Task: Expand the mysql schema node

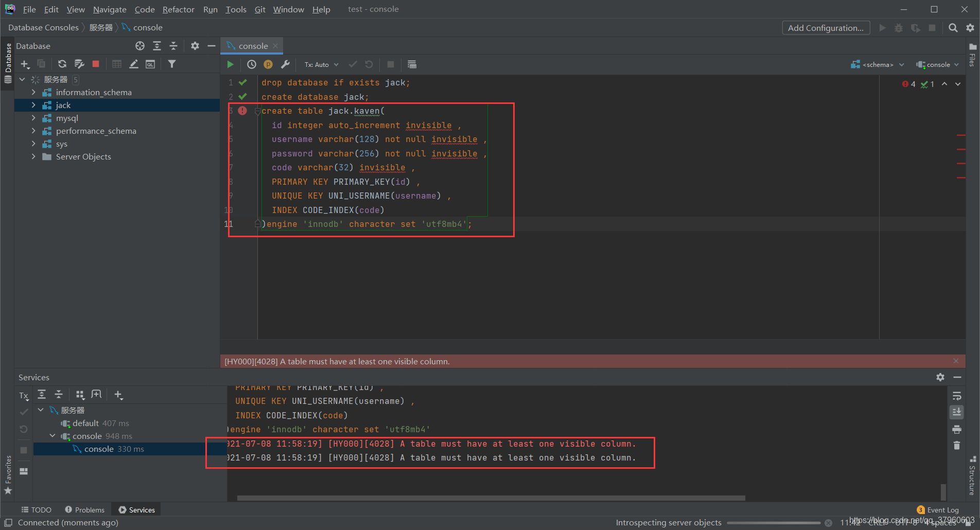Action: pyautogui.click(x=33, y=118)
